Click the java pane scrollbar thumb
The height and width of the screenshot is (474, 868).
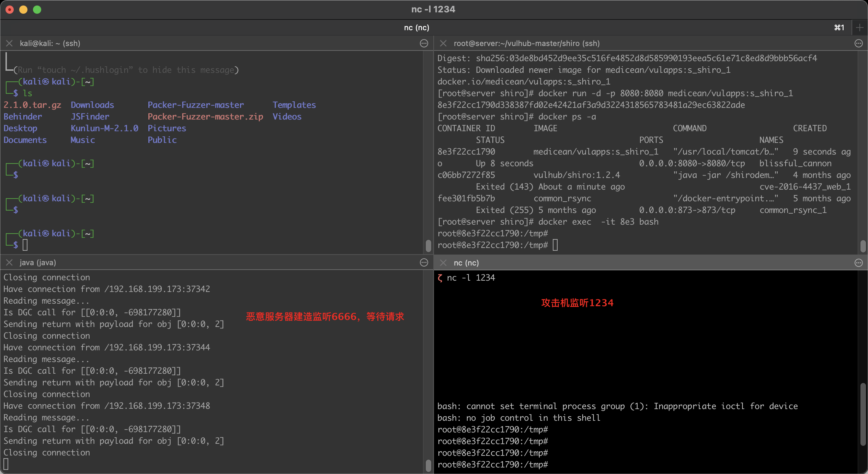[428, 465]
